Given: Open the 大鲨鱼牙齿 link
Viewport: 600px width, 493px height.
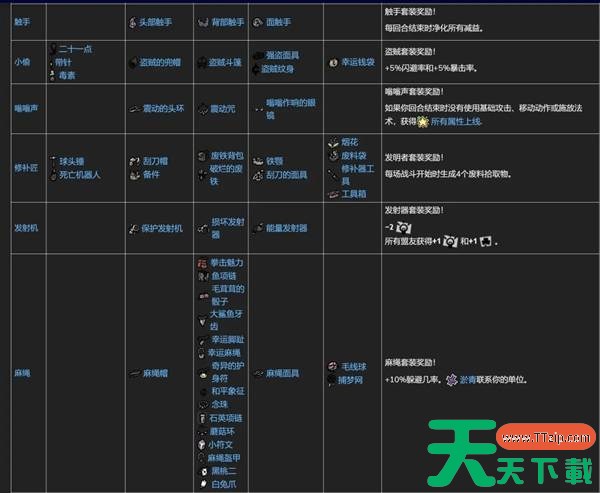Looking at the screenshot, I should (226, 320).
